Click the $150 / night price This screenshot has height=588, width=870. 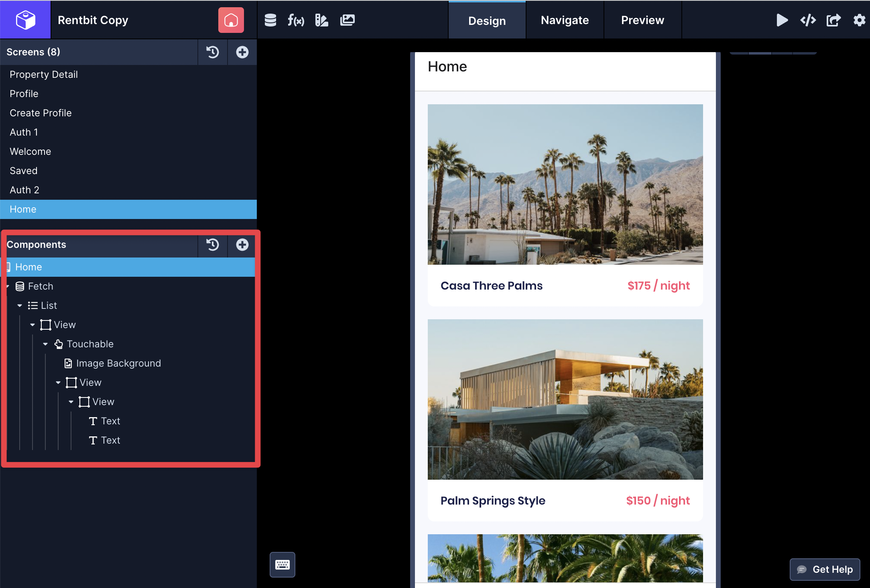658,501
